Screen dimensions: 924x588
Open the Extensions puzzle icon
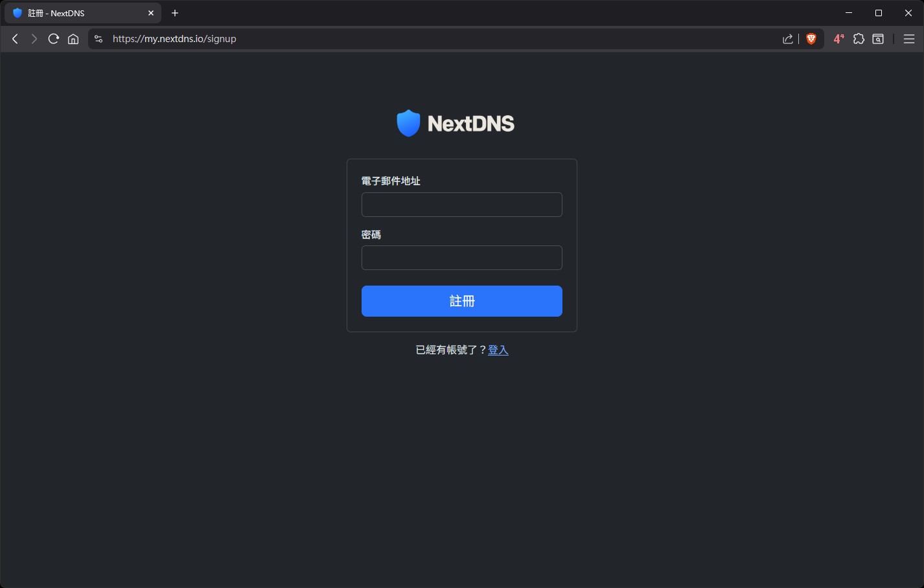tap(859, 39)
